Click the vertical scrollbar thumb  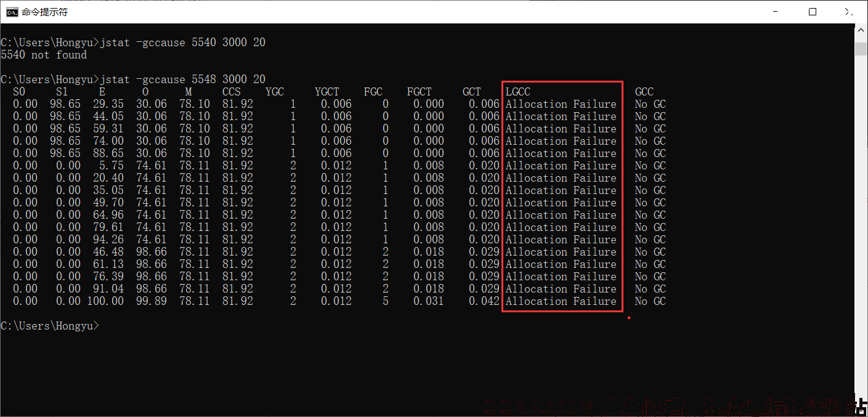(x=861, y=49)
